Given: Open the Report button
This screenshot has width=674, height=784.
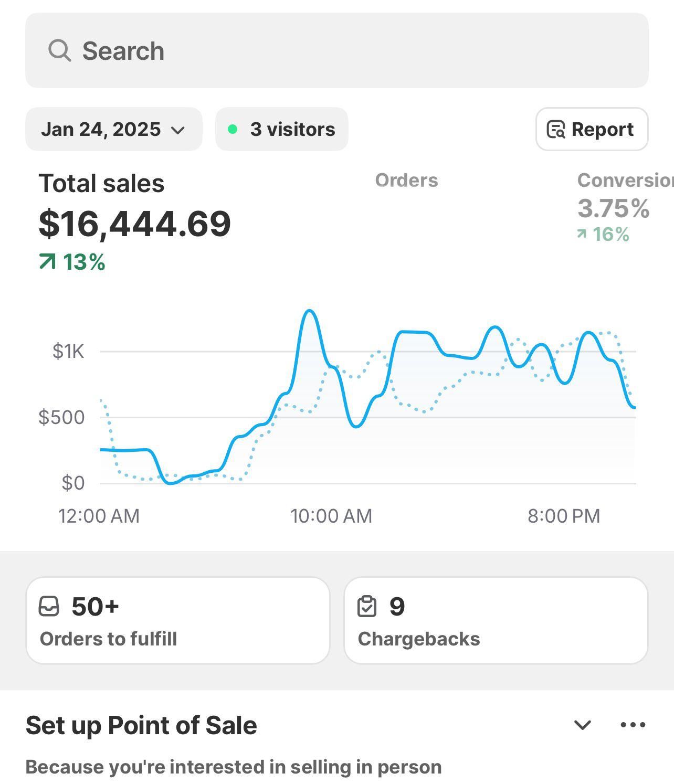Looking at the screenshot, I should coord(592,129).
